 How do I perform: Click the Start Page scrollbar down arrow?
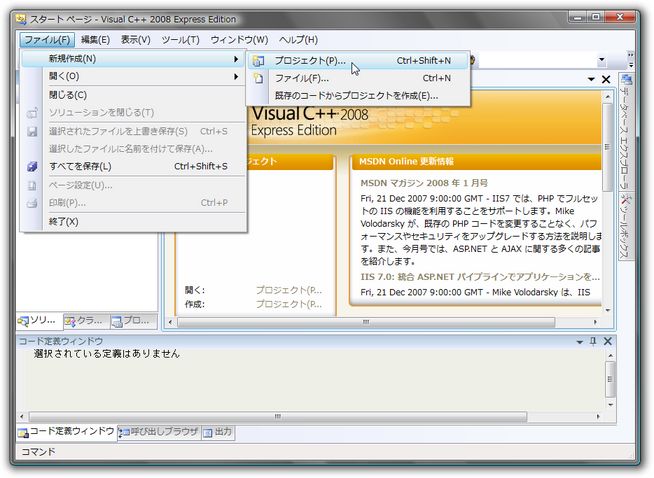(x=608, y=310)
